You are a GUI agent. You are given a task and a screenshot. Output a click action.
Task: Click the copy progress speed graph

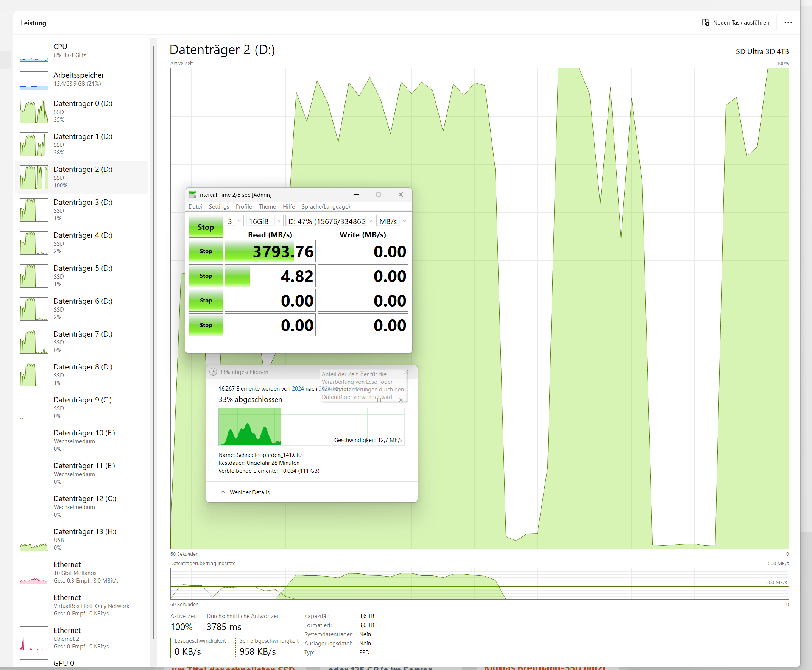click(311, 426)
